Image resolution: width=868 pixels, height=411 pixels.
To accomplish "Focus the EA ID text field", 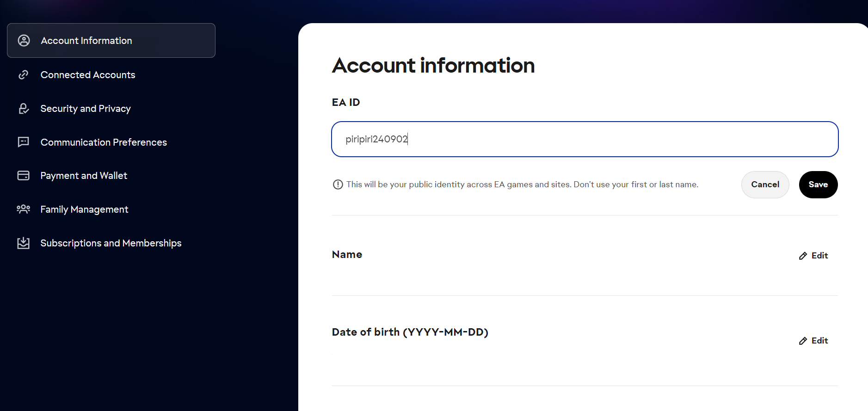I will [585, 139].
